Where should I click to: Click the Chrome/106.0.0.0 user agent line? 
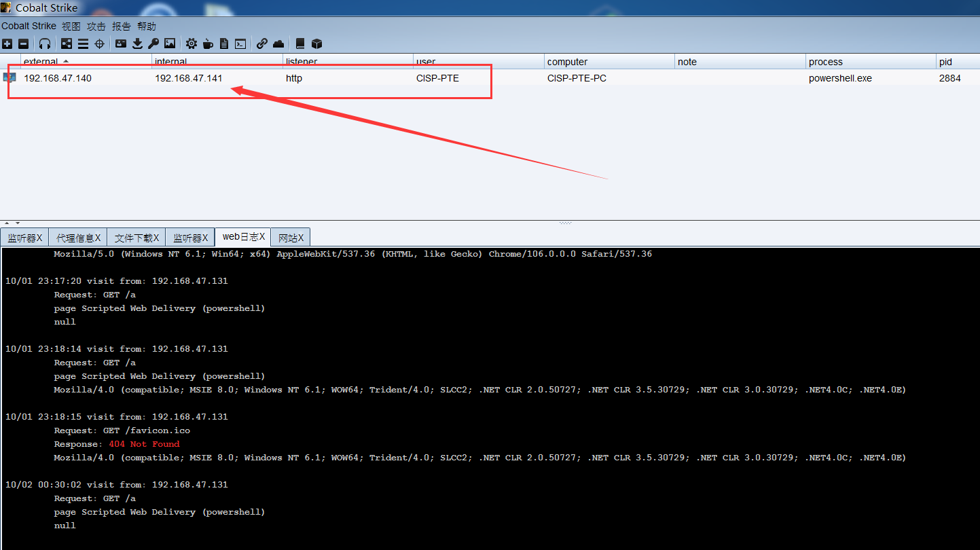click(353, 254)
